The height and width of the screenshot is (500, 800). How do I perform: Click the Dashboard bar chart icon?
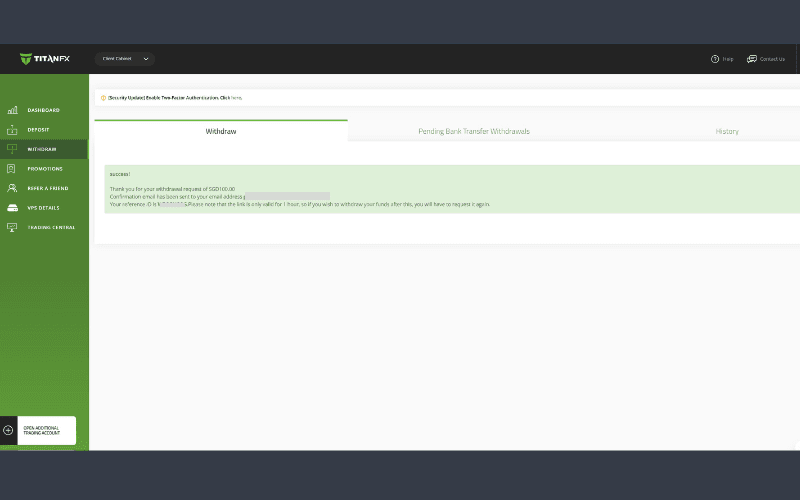[12, 110]
